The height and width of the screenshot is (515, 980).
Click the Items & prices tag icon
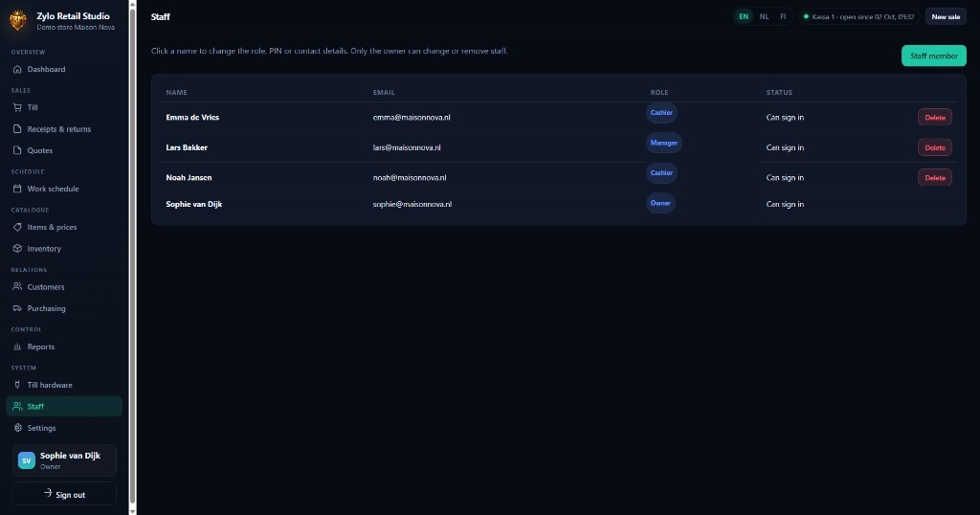point(17,227)
